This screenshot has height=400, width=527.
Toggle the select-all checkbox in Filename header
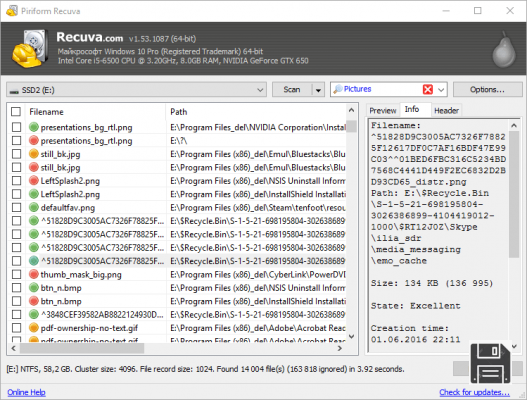point(16,112)
